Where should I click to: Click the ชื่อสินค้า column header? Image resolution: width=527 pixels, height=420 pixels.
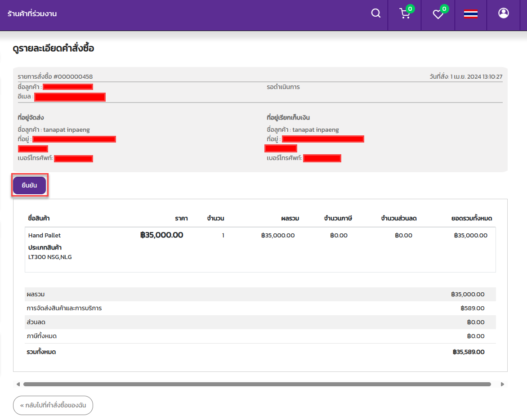click(x=39, y=219)
